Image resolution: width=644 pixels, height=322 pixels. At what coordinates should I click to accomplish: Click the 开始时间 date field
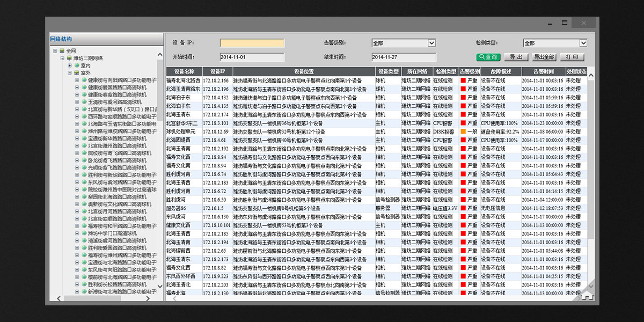coord(252,57)
